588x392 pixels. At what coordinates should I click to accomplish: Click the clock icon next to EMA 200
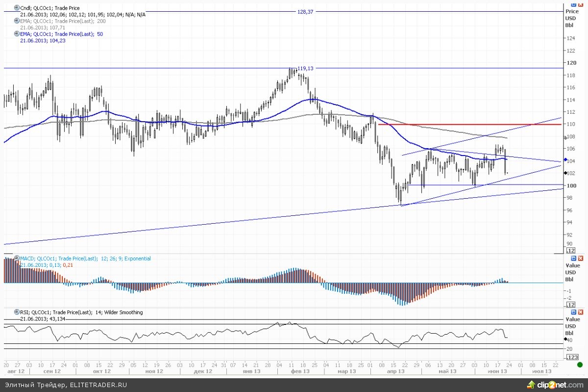(17, 21)
